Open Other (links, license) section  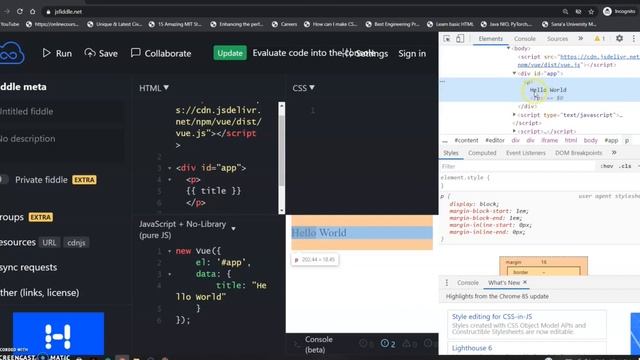point(40,293)
